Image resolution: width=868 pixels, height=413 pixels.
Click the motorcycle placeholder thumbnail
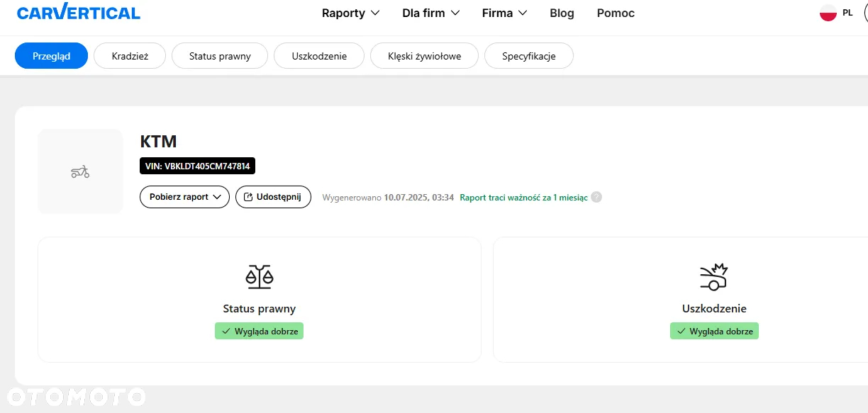tap(80, 171)
